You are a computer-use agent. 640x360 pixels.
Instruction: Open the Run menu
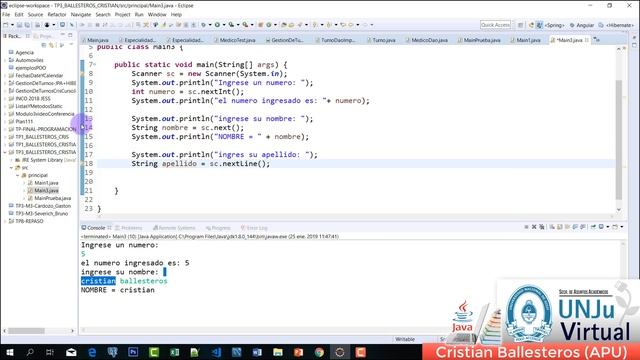coord(139,14)
